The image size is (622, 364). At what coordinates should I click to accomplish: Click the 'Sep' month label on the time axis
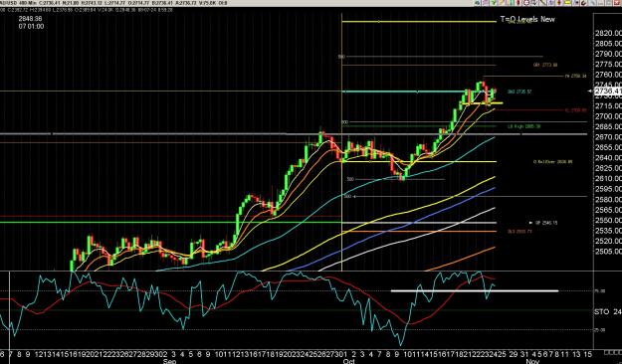pos(169,361)
